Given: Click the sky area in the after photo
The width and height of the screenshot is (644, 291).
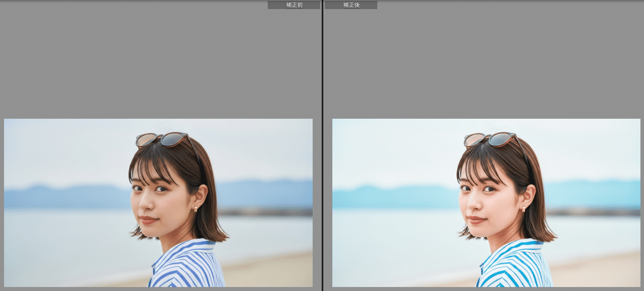Looking at the screenshot, I should (x=392, y=150).
